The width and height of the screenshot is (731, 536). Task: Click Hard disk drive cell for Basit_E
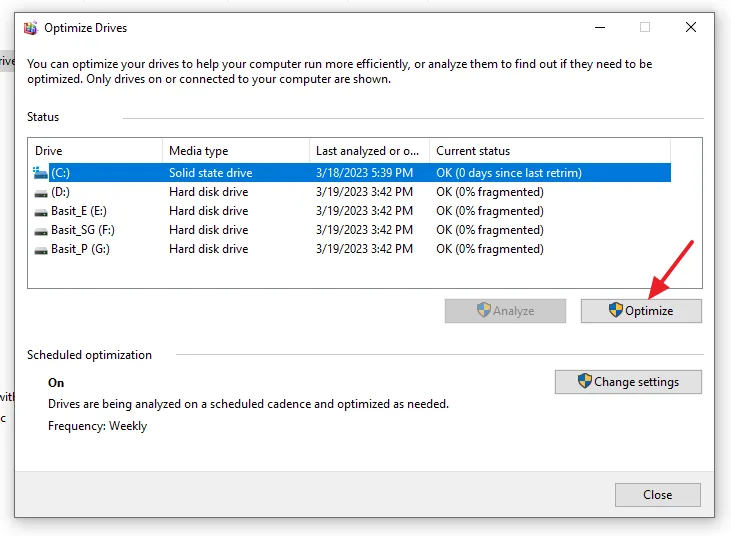pyautogui.click(x=208, y=211)
